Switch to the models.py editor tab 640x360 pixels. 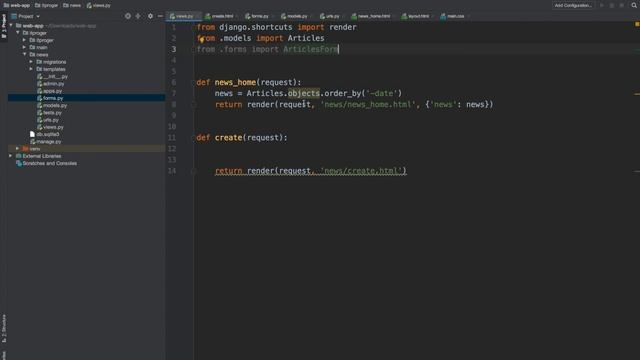(x=297, y=16)
